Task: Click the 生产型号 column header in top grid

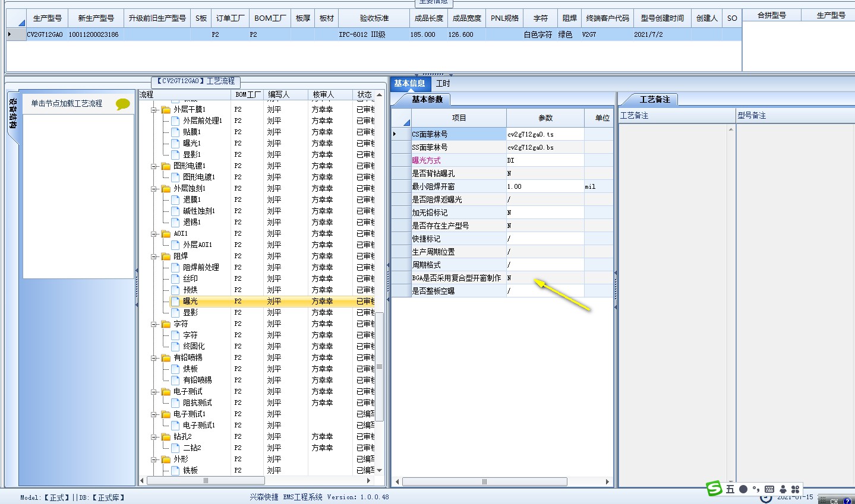Action: pos(48,18)
